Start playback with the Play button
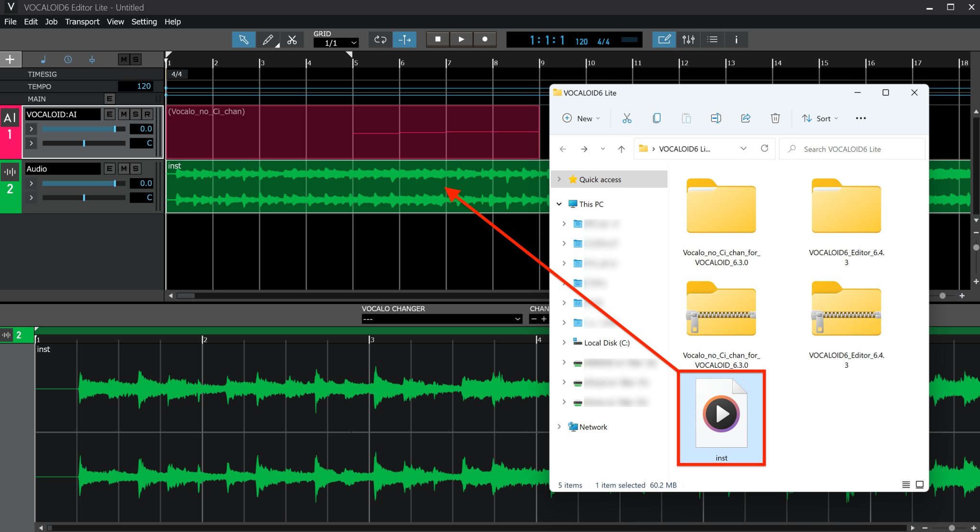Image resolution: width=980 pixels, height=532 pixels. point(461,39)
